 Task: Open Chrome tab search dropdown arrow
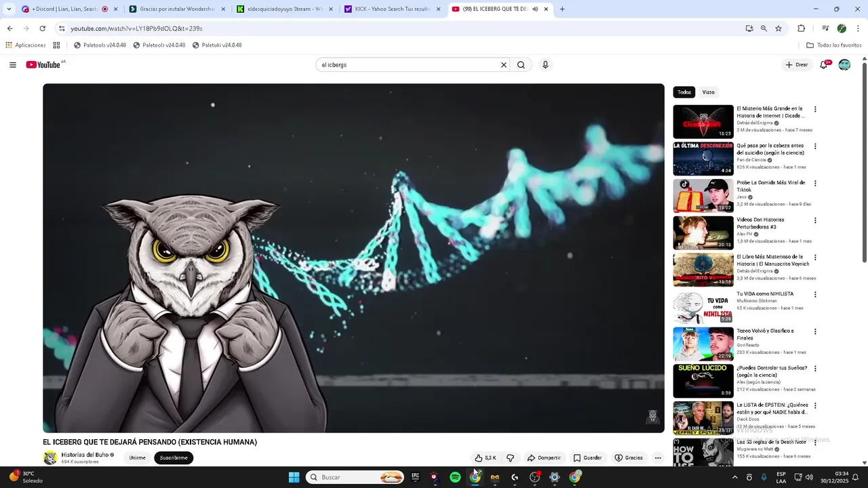(9, 9)
